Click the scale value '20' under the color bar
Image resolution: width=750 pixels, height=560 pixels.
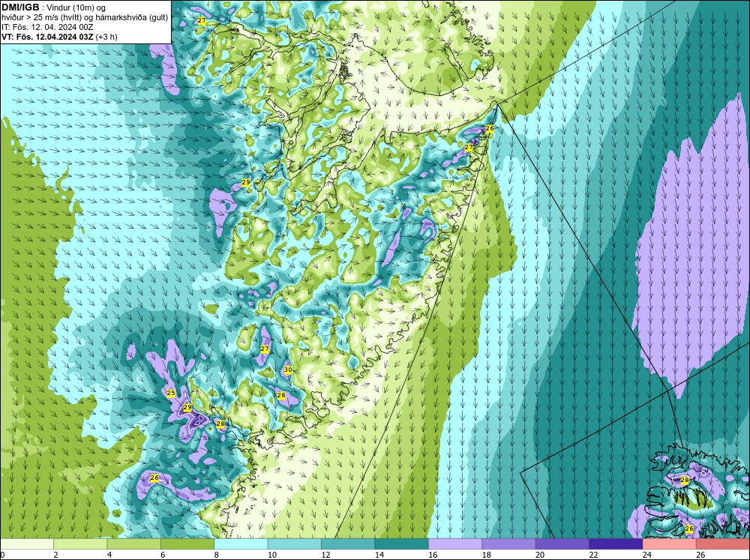540,555
